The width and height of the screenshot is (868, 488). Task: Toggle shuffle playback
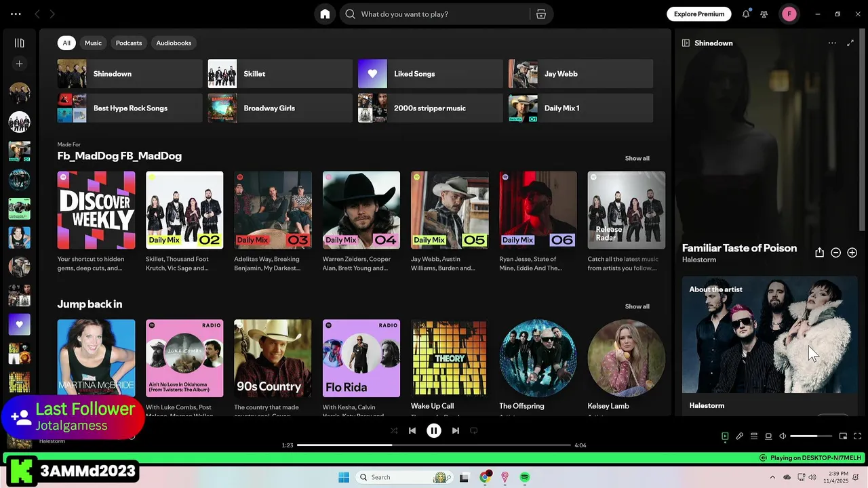394,430
